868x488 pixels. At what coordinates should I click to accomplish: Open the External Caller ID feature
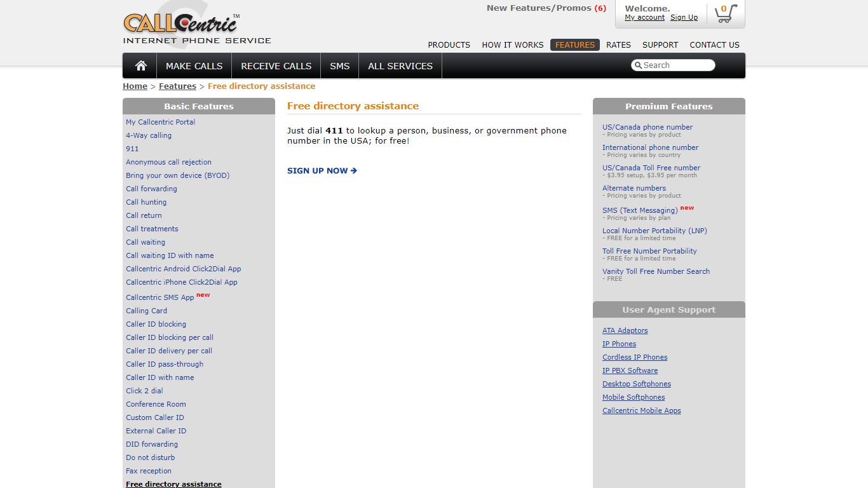(x=156, y=431)
